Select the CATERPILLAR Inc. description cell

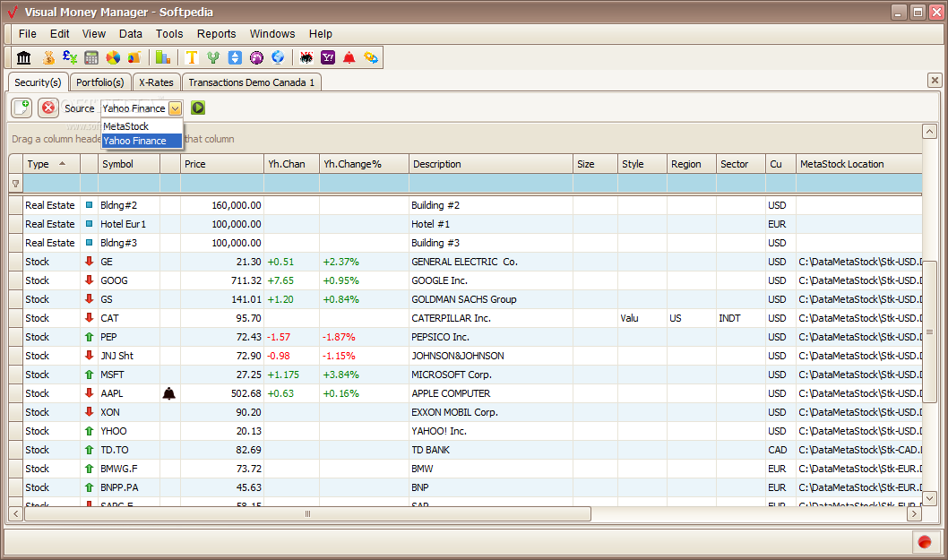491,318
